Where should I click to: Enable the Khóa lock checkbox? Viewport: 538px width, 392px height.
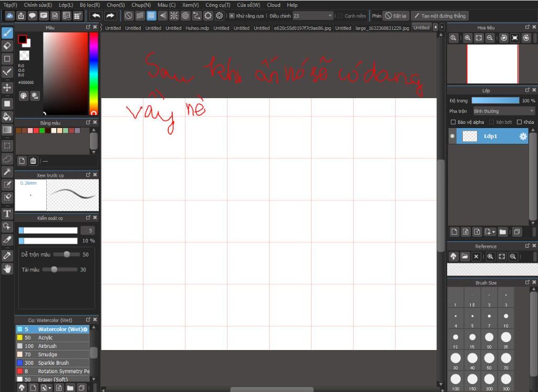tap(519, 122)
